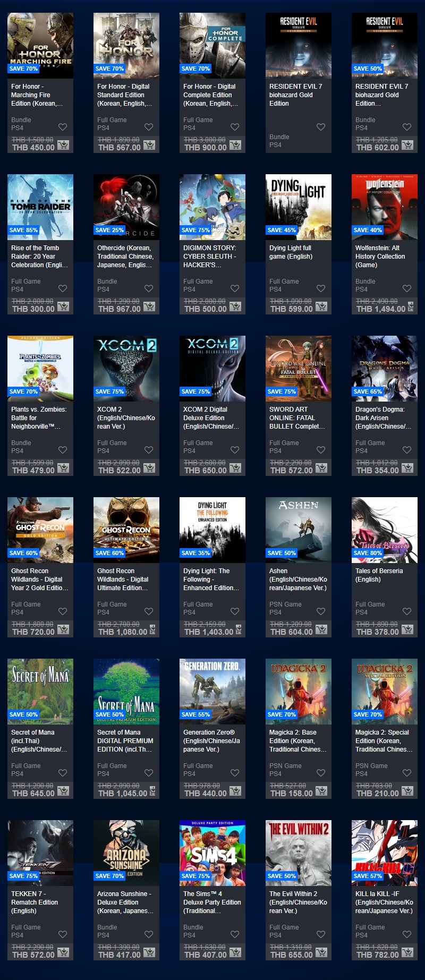Click the THB 158.00 sale price

click(x=292, y=794)
